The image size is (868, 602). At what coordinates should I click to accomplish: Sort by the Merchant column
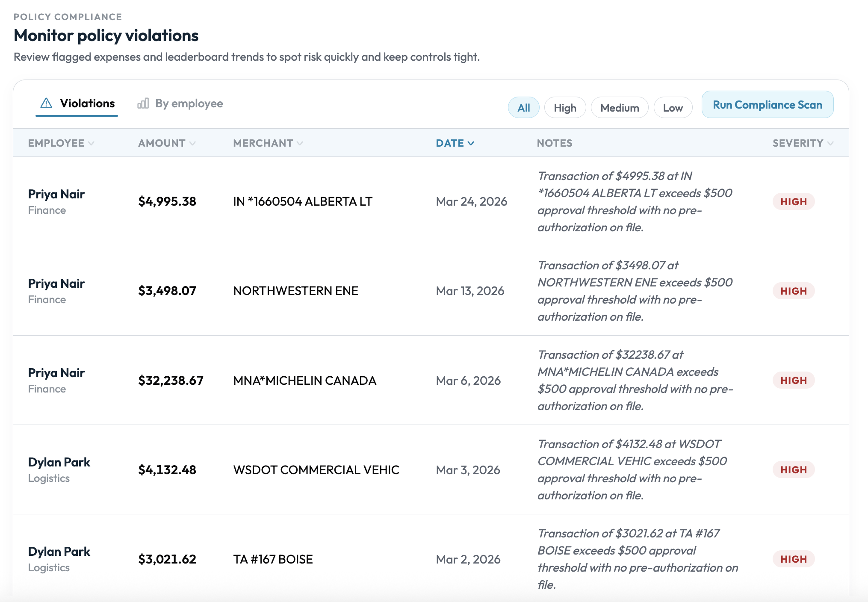coord(268,143)
